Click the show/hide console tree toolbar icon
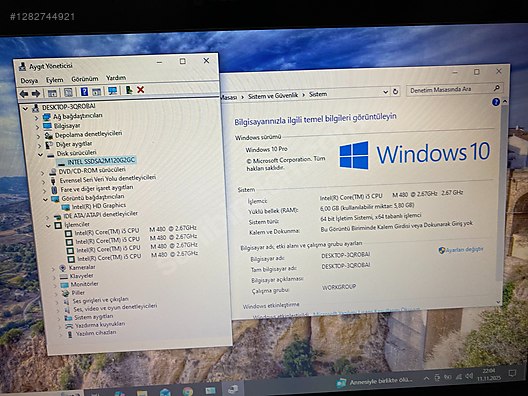 (x=52, y=93)
